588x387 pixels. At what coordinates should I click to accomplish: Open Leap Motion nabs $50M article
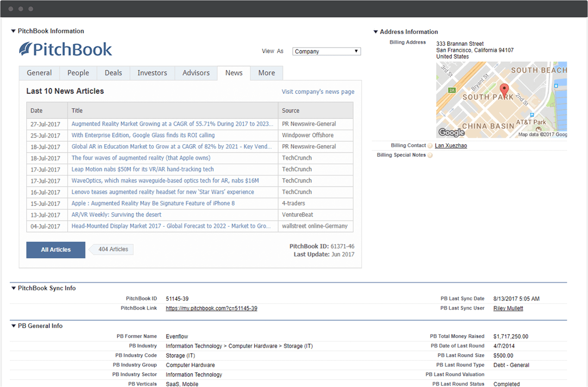[x=143, y=169]
